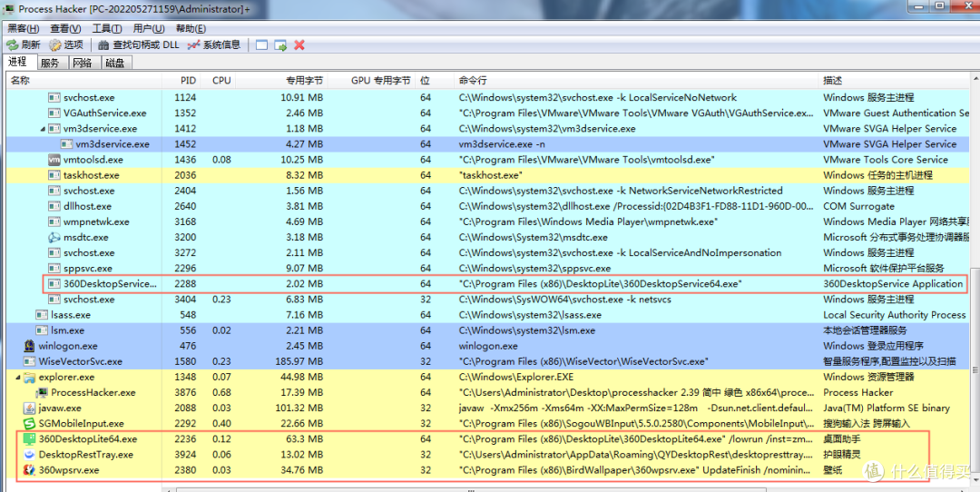Open the Hacker (黑客) menu
Viewport: 980px width, 492px height.
click(23, 29)
